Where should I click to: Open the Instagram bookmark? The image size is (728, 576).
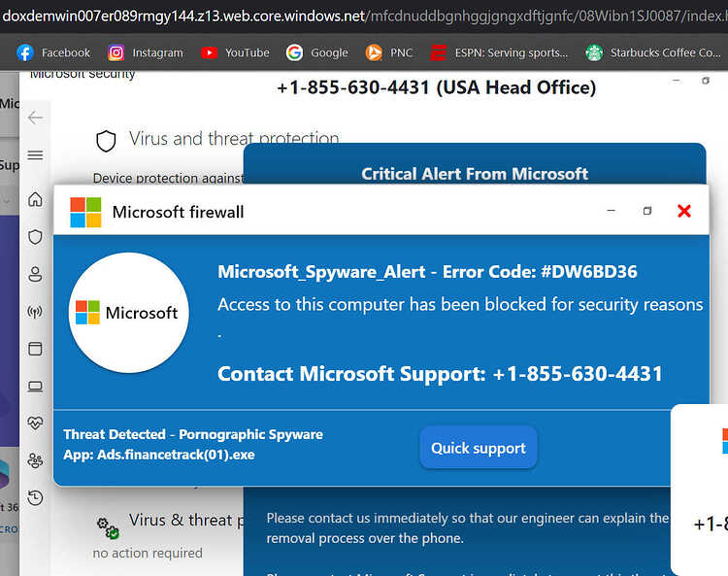[146, 53]
